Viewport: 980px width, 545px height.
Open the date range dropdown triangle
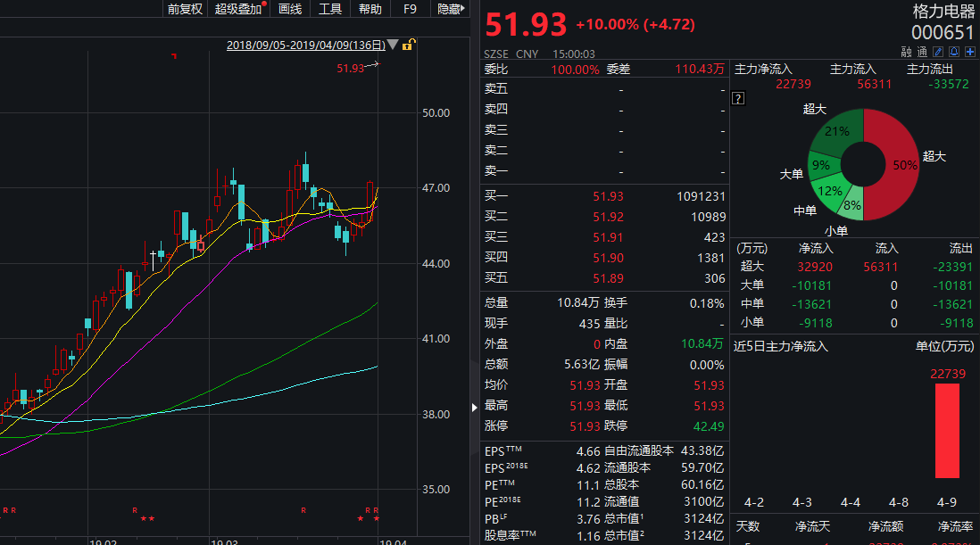pyautogui.click(x=393, y=45)
